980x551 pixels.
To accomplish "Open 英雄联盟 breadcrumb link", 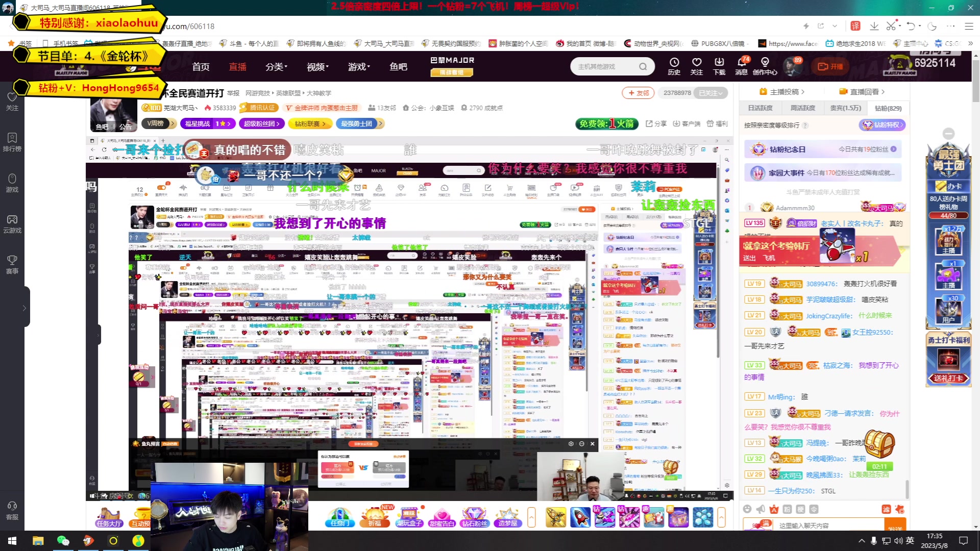I will [288, 93].
